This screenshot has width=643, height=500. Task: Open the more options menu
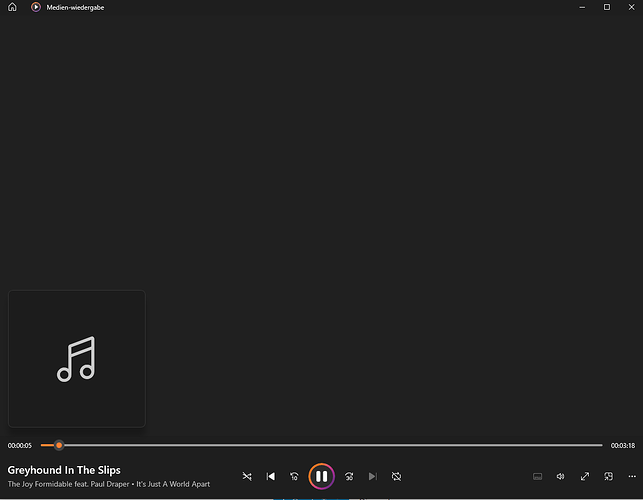[x=632, y=476]
